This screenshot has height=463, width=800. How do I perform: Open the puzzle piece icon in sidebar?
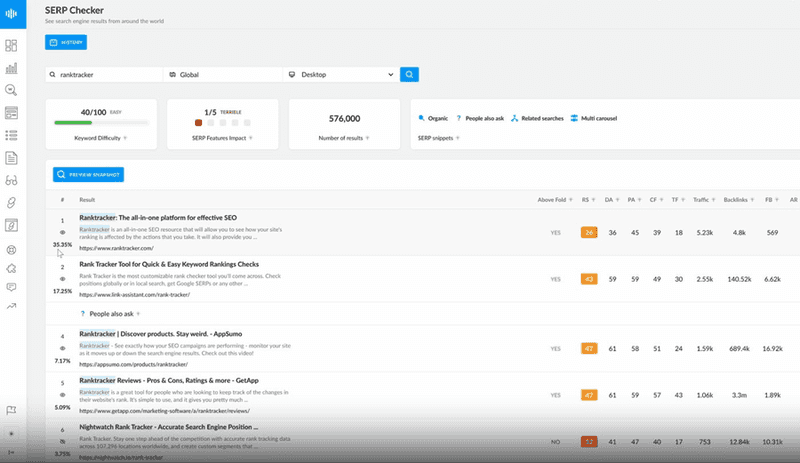[x=11, y=269]
